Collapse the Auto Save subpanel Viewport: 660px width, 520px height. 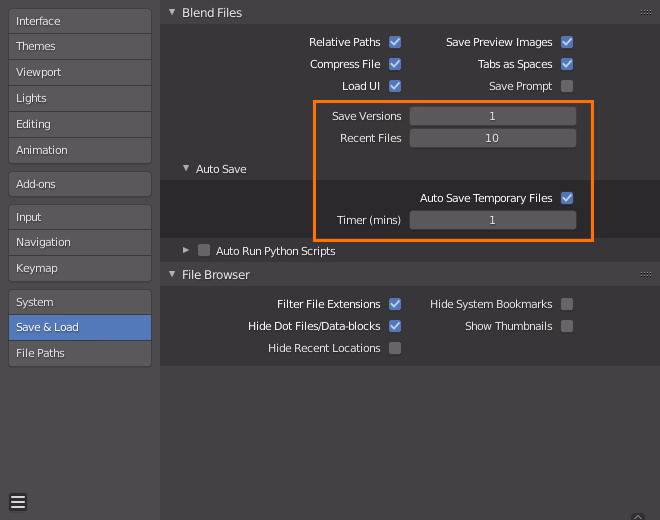tap(186, 168)
